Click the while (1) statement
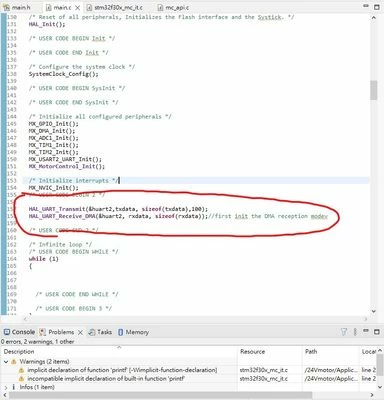 (44, 259)
